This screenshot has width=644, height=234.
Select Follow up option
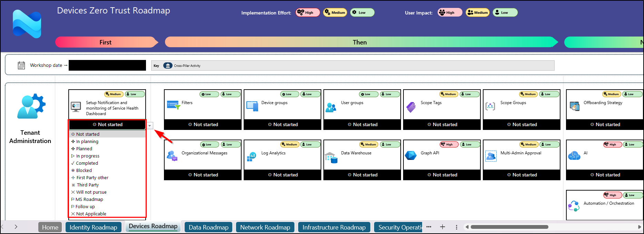107,206
